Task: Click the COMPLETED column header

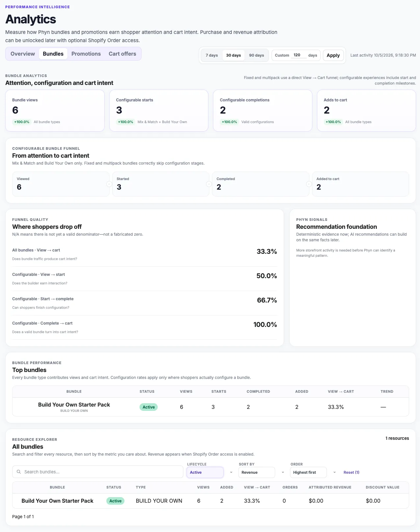Action: 258,392
